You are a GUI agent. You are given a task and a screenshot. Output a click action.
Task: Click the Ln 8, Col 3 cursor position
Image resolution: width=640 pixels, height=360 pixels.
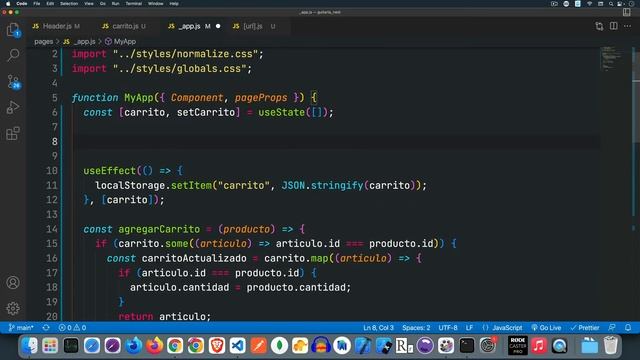tap(378, 328)
